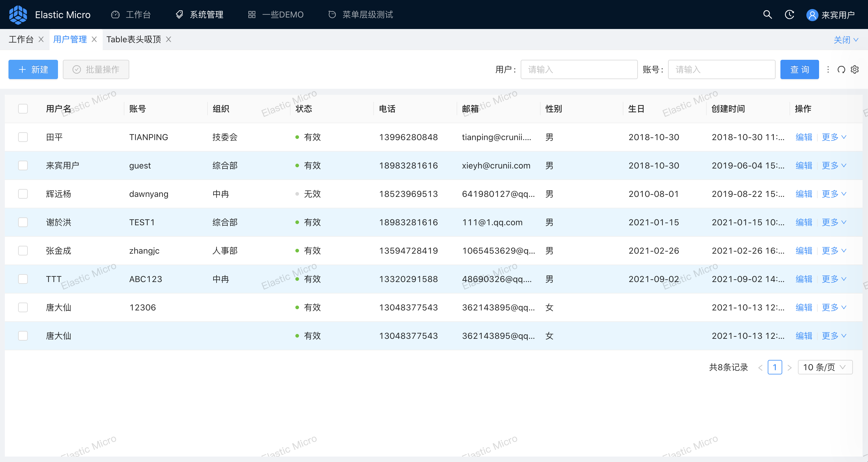
Task: Check the row checkbox for 田平
Action: (23, 137)
